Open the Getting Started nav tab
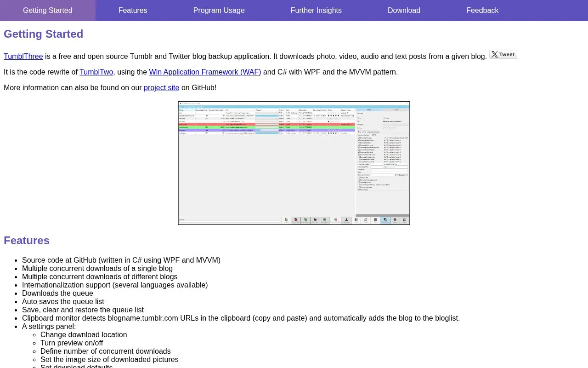588x368 pixels. [48, 10]
